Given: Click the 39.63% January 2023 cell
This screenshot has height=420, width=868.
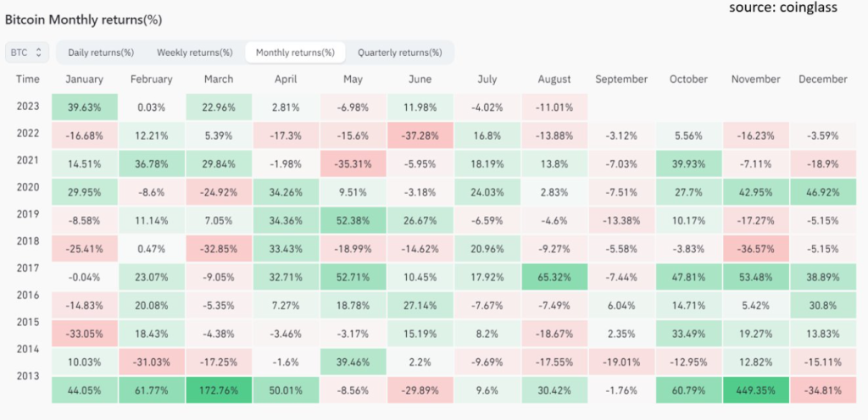Looking at the screenshot, I should pyautogui.click(x=83, y=107).
